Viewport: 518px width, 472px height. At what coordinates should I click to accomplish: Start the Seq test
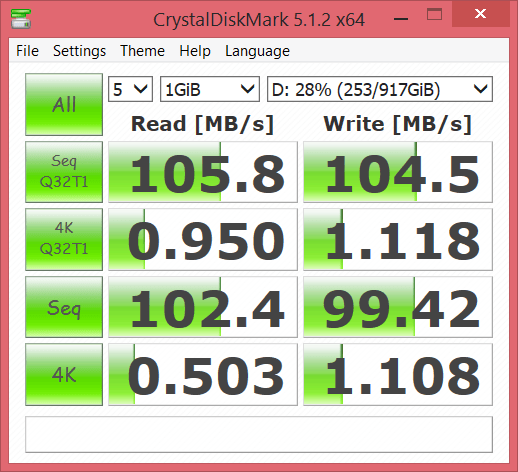[64, 307]
